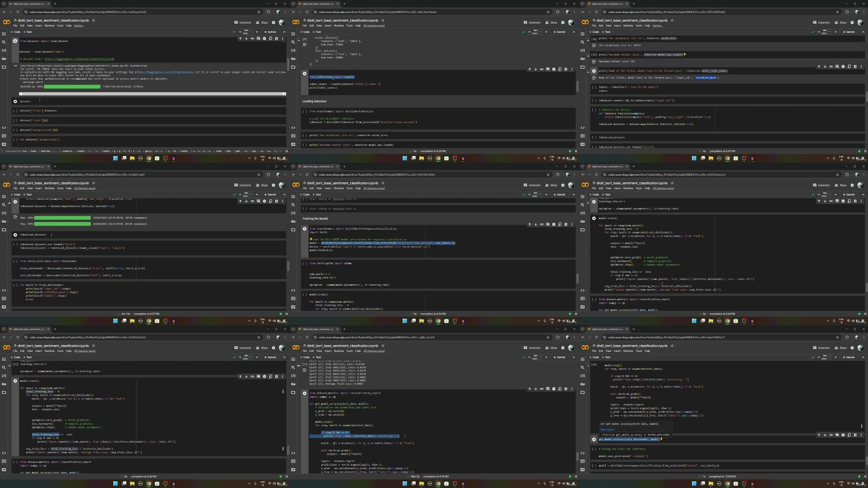Click 'View source' link in bottom-right window
Image resolution: width=868 pixels, height=488 pixels.
click(x=608, y=430)
